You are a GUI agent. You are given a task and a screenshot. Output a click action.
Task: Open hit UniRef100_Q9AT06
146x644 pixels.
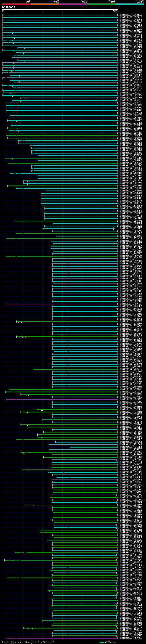[131, 22]
